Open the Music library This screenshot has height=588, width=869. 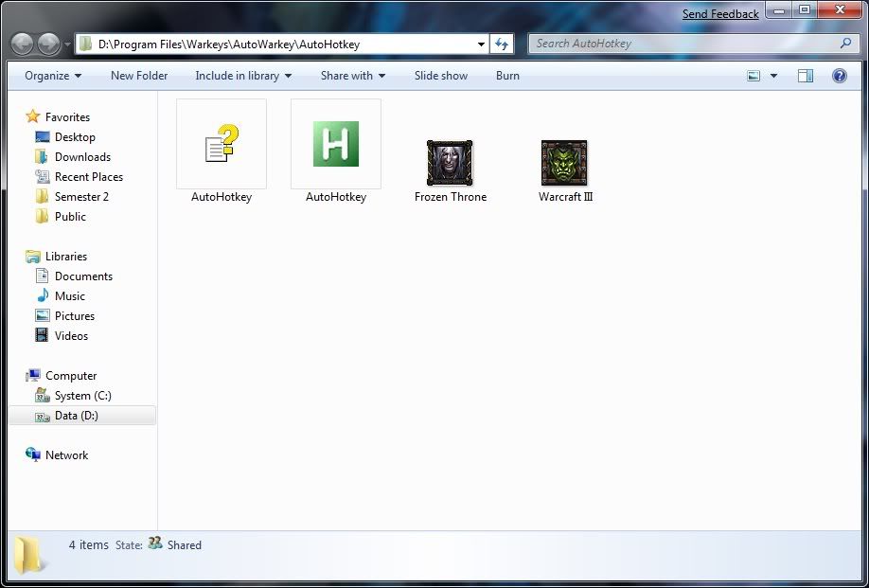pos(70,296)
